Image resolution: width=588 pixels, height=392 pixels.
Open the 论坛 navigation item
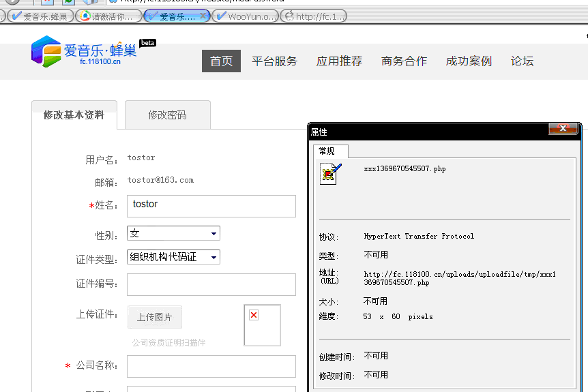pos(522,61)
